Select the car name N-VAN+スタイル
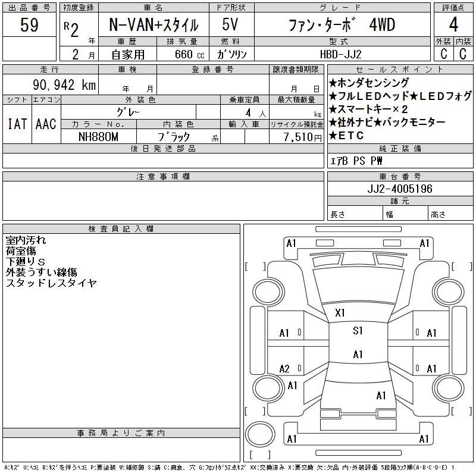 tap(153, 26)
